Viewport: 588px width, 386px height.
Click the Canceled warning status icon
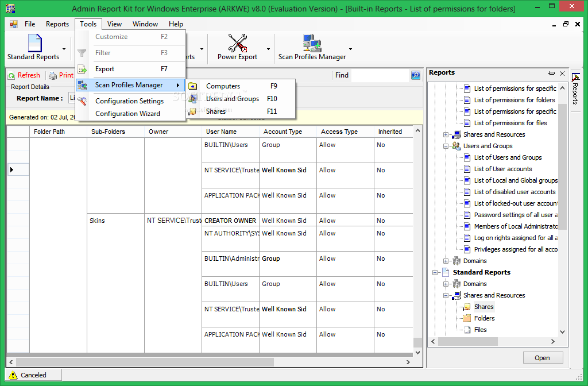13,375
